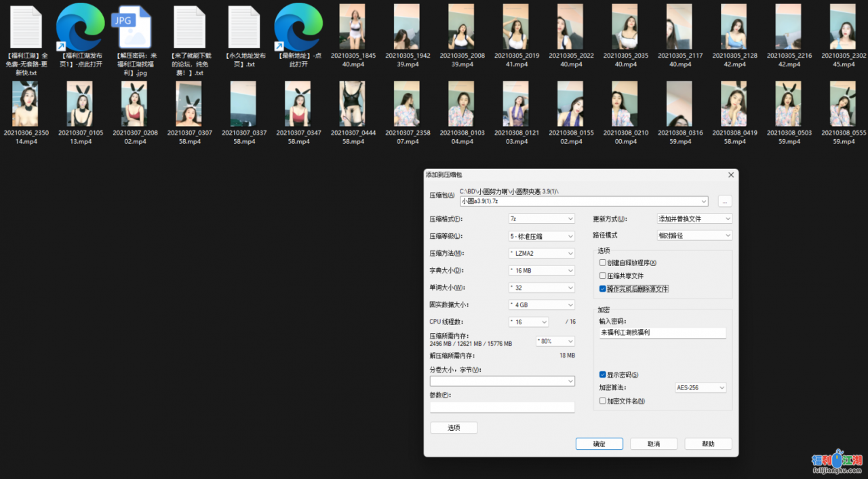The image size is (868, 479).
Task: Select the 【最新地址】-点此打开 Edge shortcut
Action: [298, 27]
